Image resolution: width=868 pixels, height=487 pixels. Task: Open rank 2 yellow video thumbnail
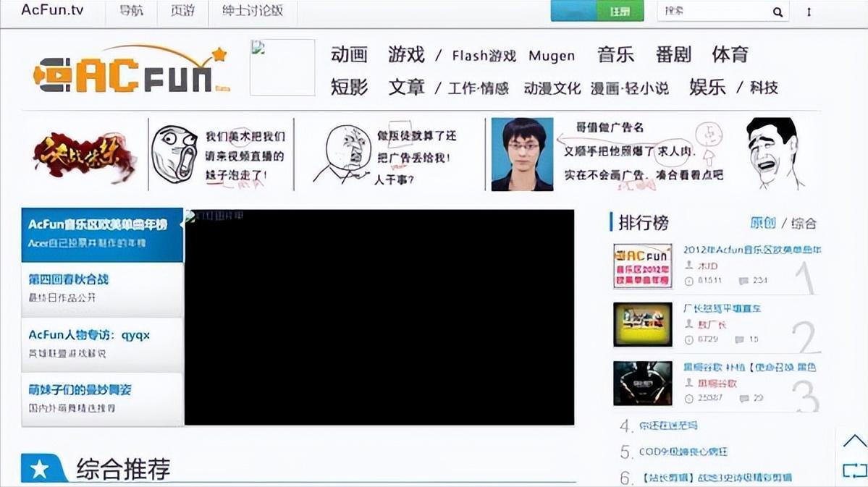(x=643, y=324)
